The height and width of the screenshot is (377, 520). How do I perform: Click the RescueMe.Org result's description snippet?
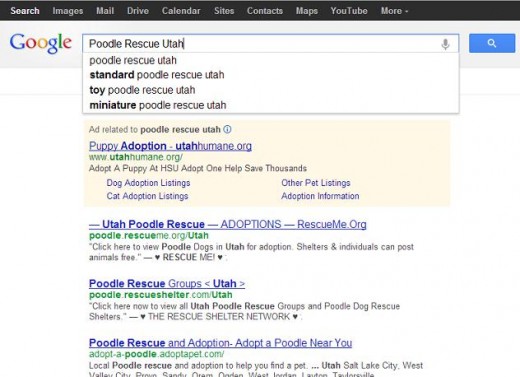tap(251, 252)
